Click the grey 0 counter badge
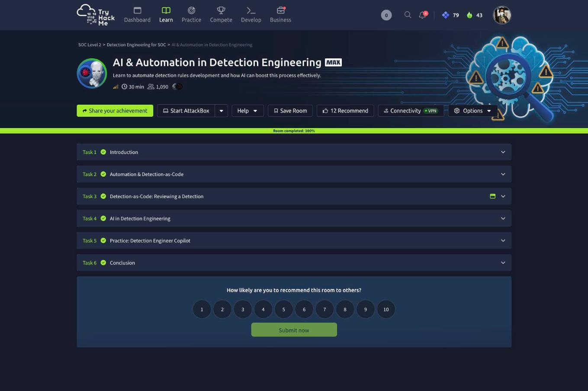The image size is (588, 391). coord(386,15)
